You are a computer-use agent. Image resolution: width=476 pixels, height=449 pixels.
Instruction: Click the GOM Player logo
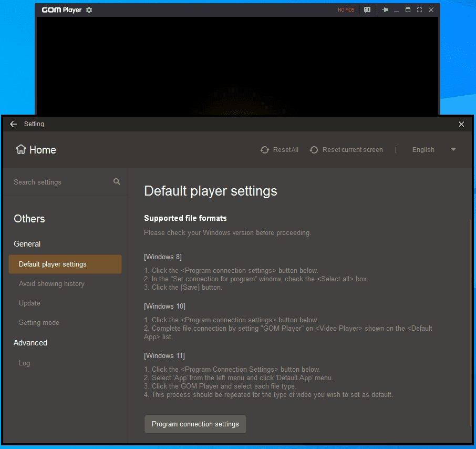(x=61, y=10)
